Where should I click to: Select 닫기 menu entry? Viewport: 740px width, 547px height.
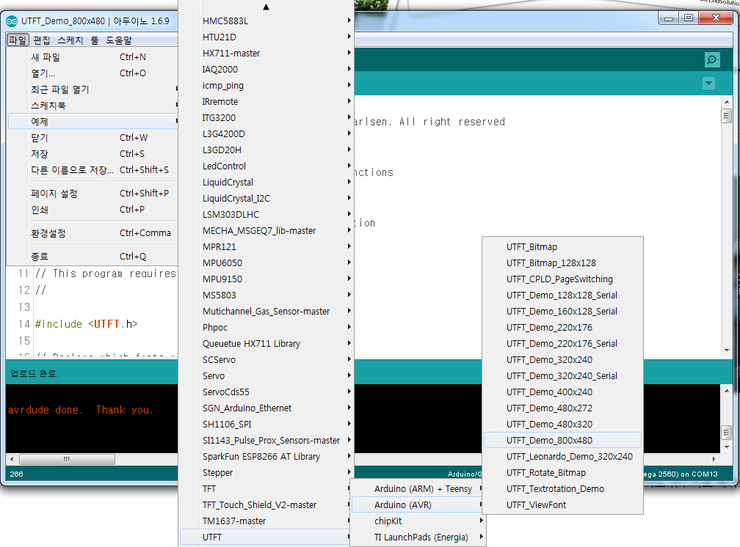[x=93, y=138]
